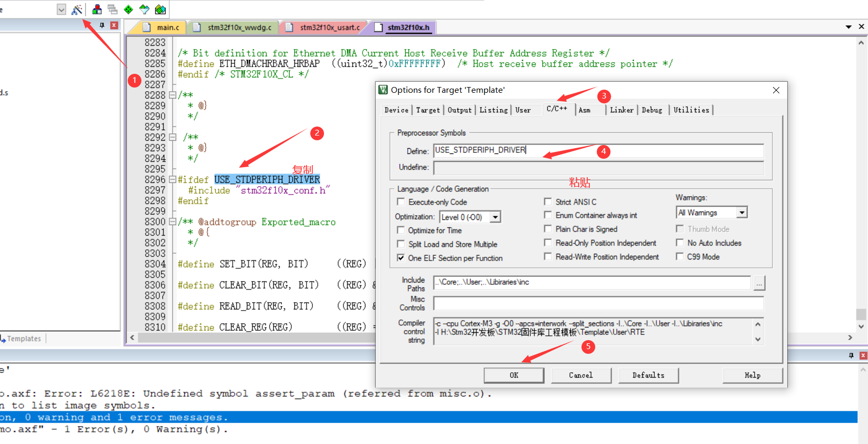868x444 pixels.
Task: Select the stm32f10x.h editor tab
Action: 403,27
